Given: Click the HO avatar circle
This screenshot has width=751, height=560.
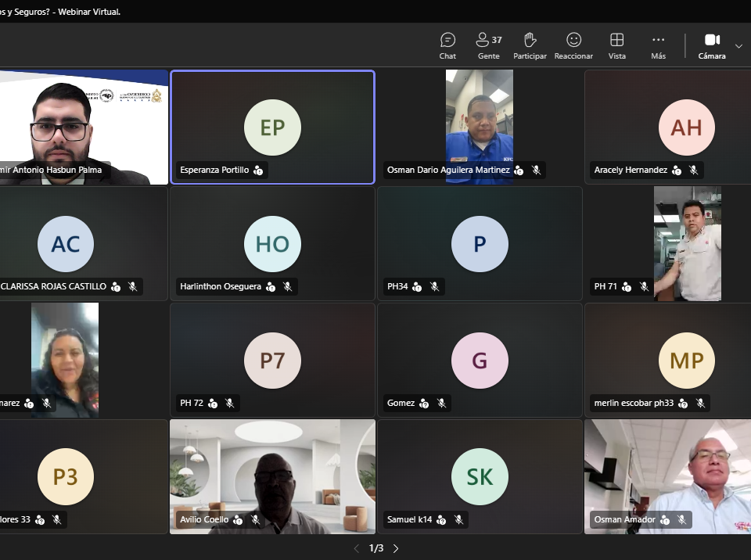Looking at the screenshot, I should [x=272, y=244].
